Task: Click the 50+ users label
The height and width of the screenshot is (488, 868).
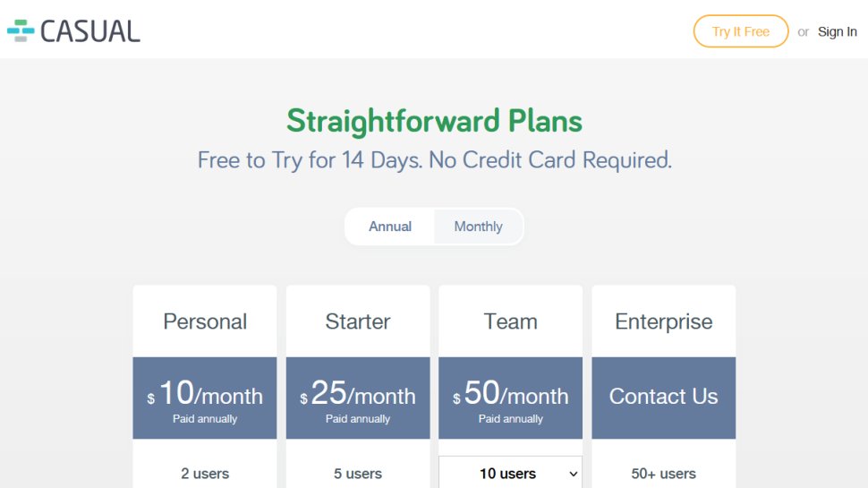Action: (x=663, y=474)
